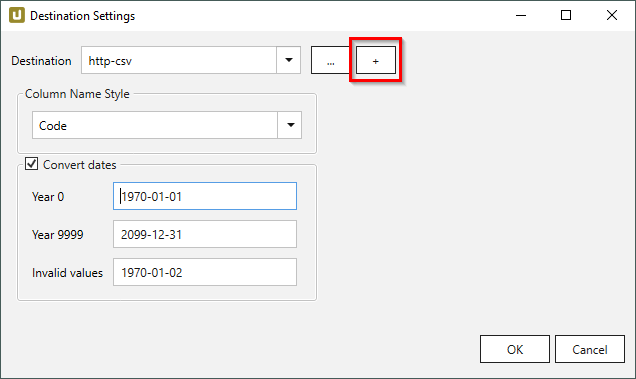636x379 pixels.
Task: Select the Invalid values date field
Action: pos(205,272)
